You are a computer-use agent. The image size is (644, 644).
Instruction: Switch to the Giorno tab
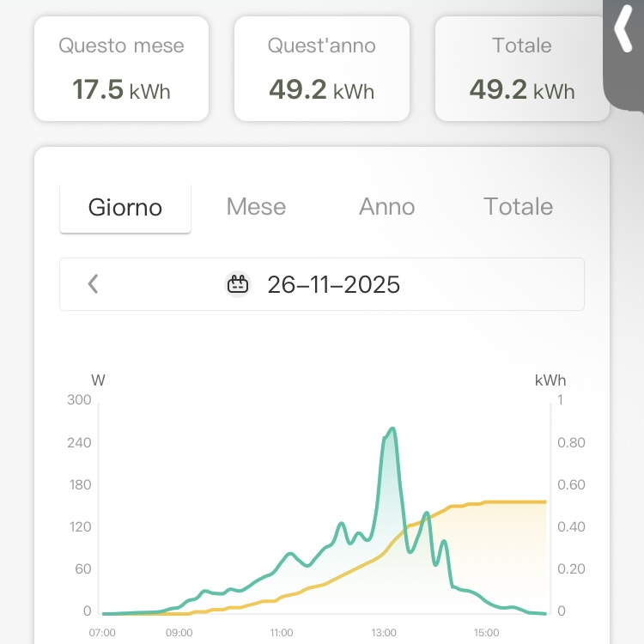pos(125,207)
